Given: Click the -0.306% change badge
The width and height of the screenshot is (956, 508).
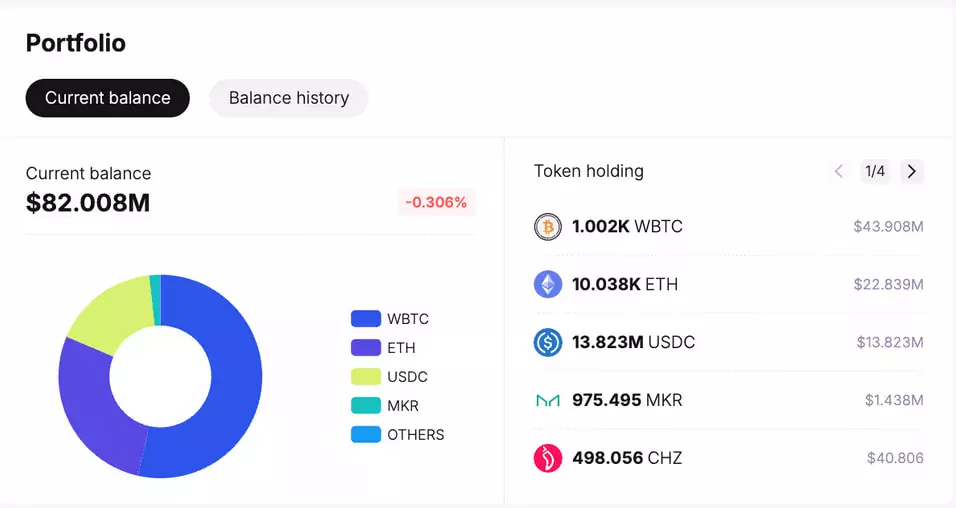Looking at the screenshot, I should point(436,202).
